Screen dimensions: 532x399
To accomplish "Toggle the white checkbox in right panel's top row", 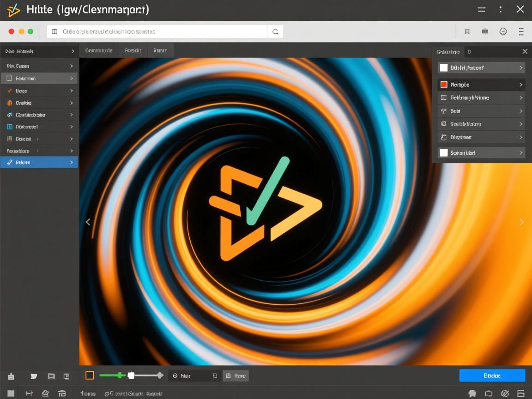I will click(x=444, y=68).
